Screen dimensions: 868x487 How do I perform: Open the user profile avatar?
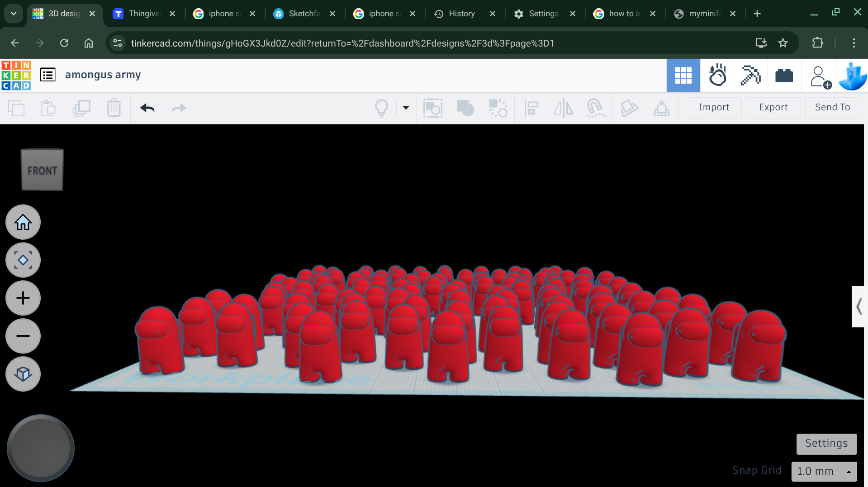(852, 76)
